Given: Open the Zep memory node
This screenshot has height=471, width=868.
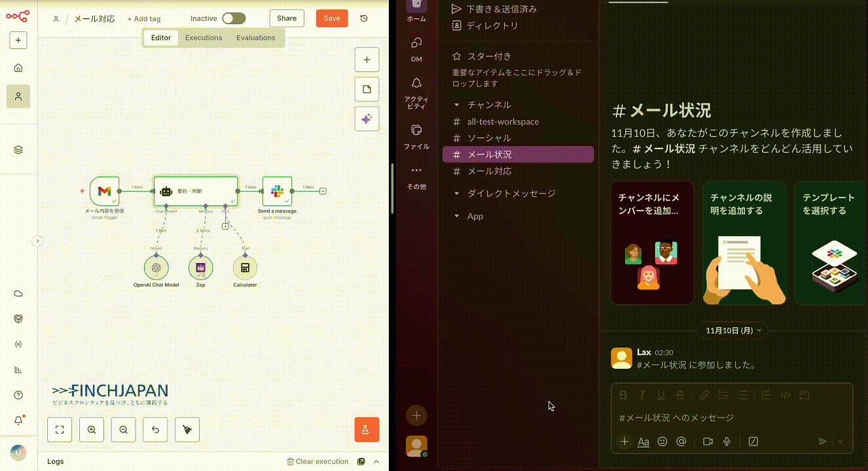Looking at the screenshot, I should (x=200, y=267).
